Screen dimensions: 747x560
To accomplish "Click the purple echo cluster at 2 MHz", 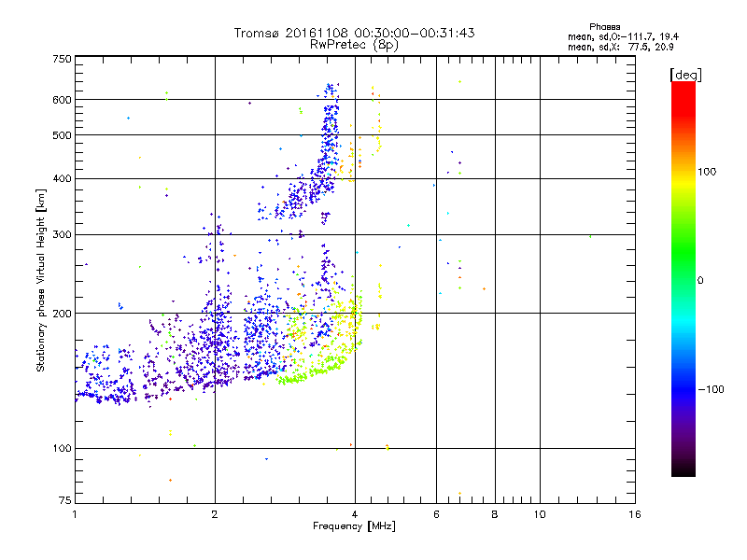I will point(217,338).
